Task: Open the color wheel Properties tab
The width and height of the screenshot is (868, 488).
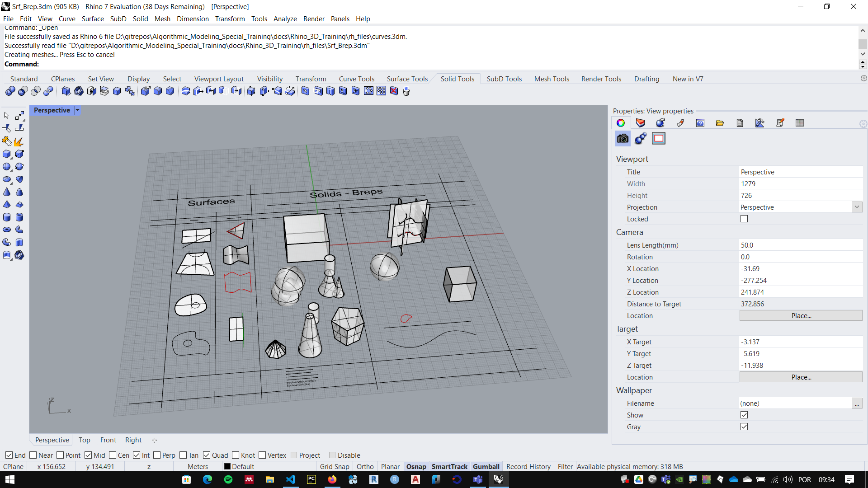Action: (621, 123)
